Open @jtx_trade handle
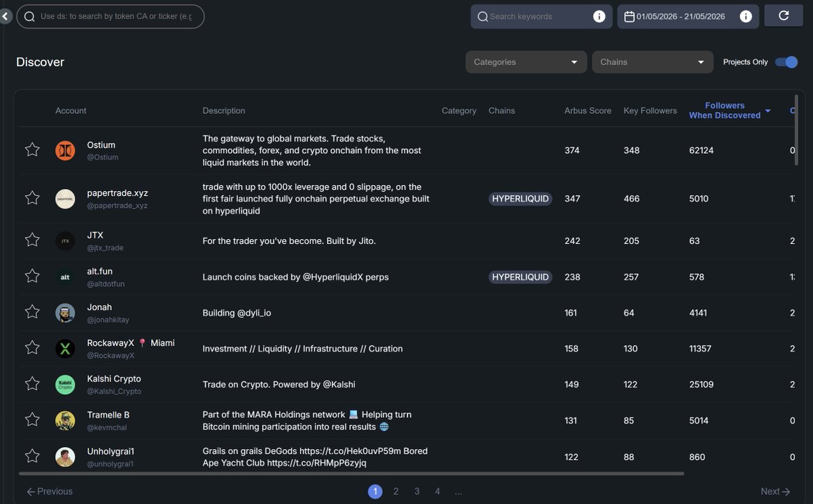This screenshot has height=504, width=813. 105,248
